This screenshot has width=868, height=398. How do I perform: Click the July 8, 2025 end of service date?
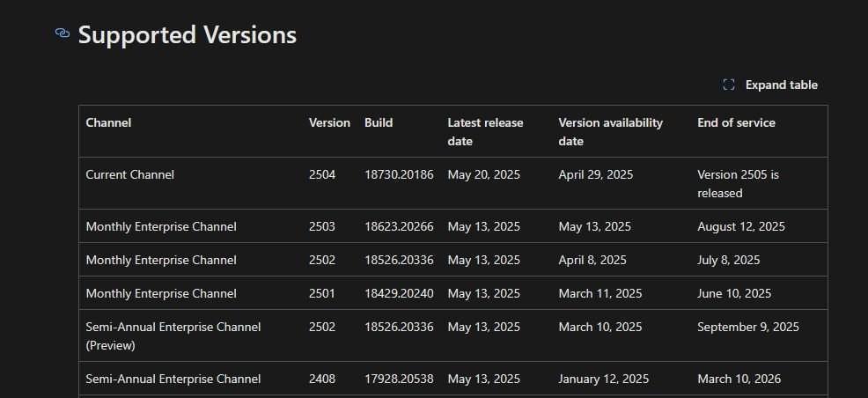tap(729, 260)
